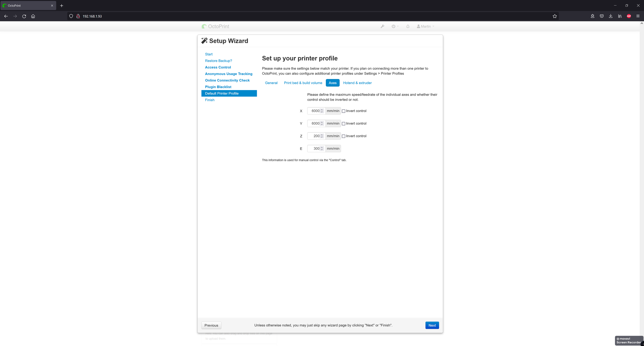
Task: Expand the Martin user account dropdown
Action: (x=425, y=26)
